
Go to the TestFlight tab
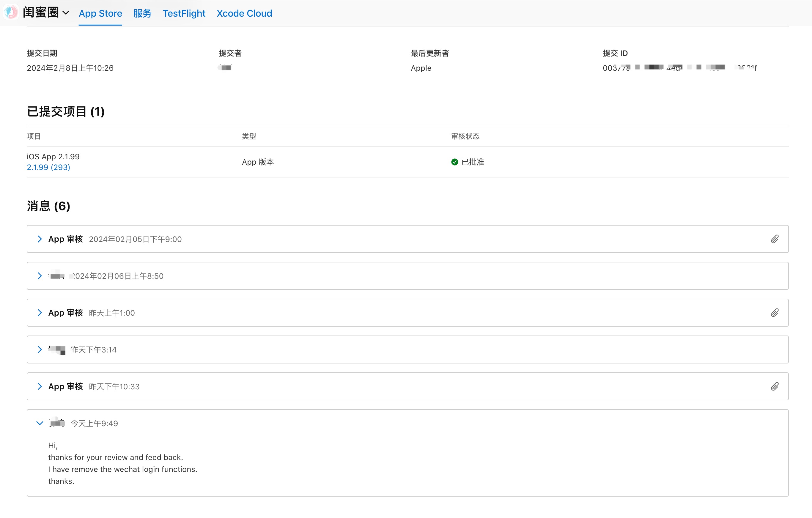(x=184, y=13)
